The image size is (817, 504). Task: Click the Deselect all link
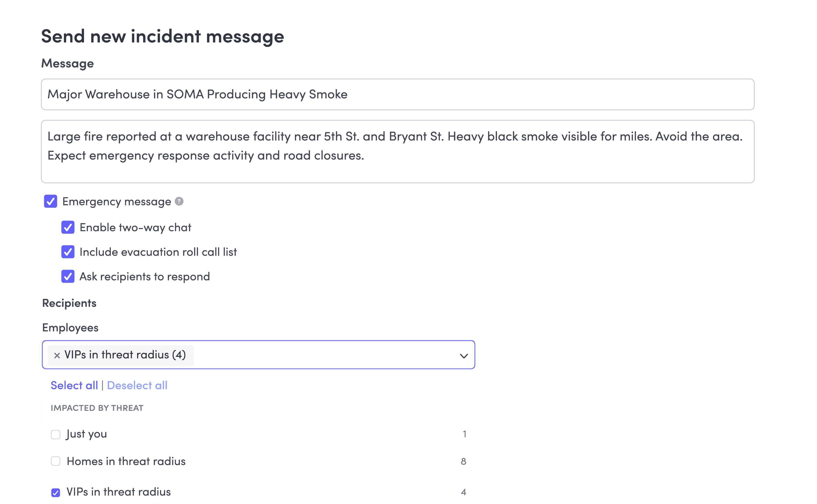click(137, 385)
